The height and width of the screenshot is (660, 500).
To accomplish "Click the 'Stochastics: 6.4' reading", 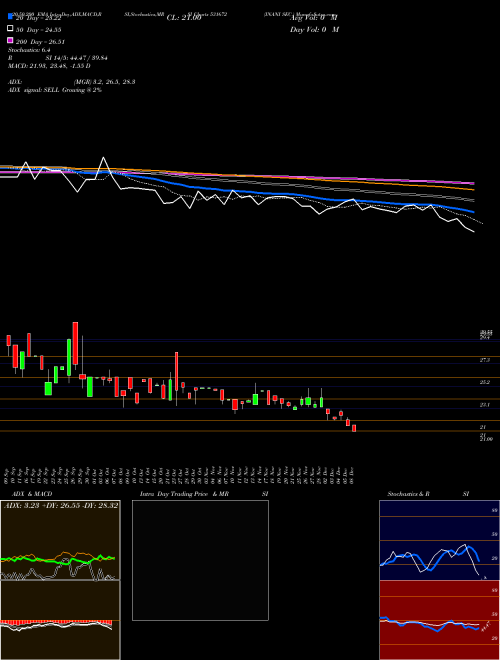I will 29,50.
